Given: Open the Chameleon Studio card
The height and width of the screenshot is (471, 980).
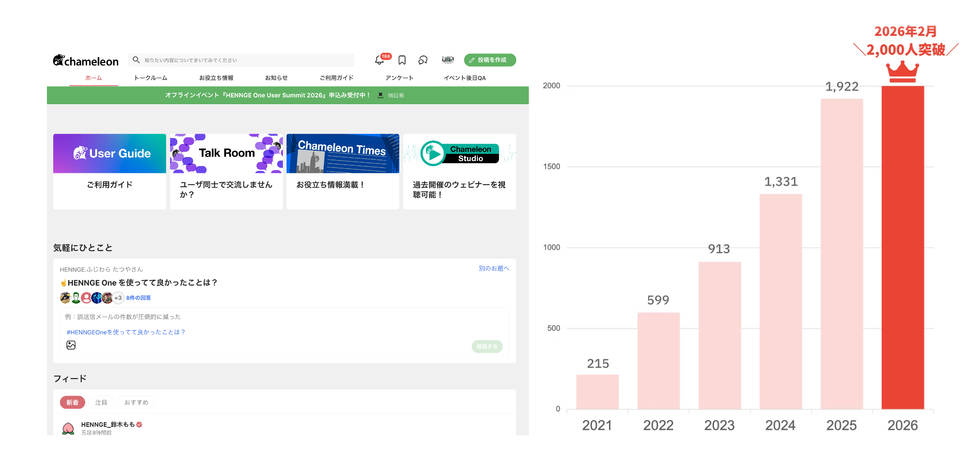Looking at the screenshot, I should [460, 171].
